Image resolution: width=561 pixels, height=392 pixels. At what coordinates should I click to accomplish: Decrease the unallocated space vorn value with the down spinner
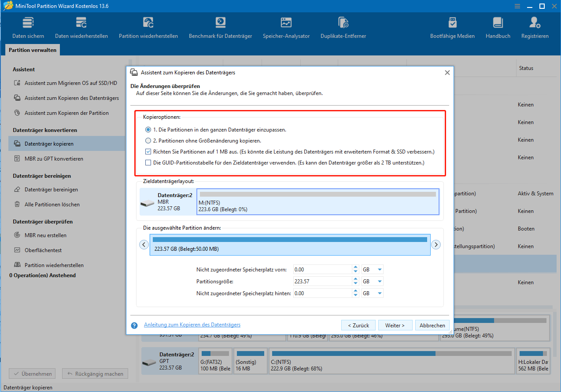pos(355,272)
